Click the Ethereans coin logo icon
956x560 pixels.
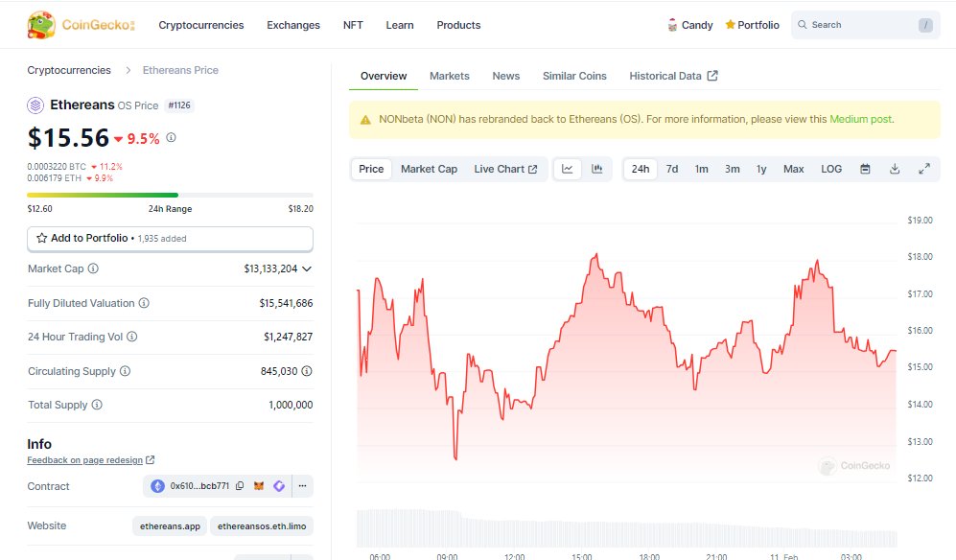tap(35, 105)
